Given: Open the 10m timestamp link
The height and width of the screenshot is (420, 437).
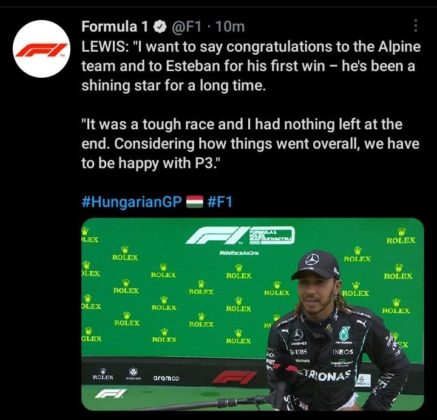Looking at the screenshot, I should pos(230,27).
